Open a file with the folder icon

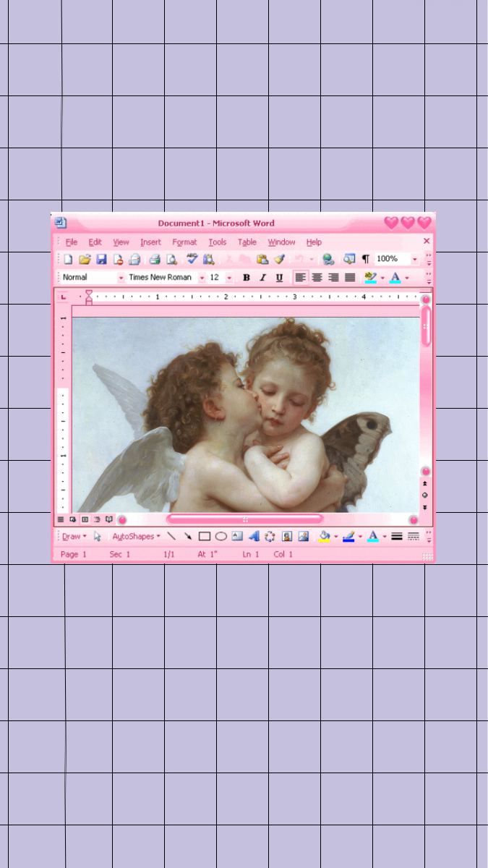pos(85,259)
